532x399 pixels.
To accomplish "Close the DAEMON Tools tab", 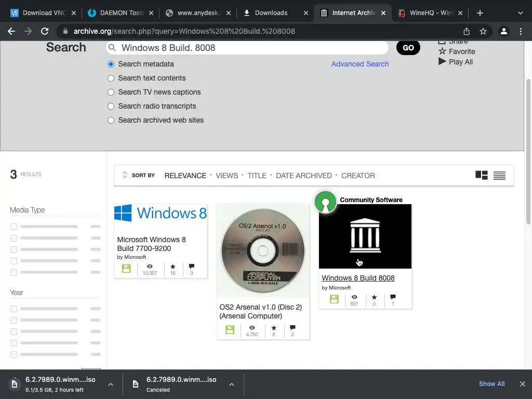I will [151, 13].
